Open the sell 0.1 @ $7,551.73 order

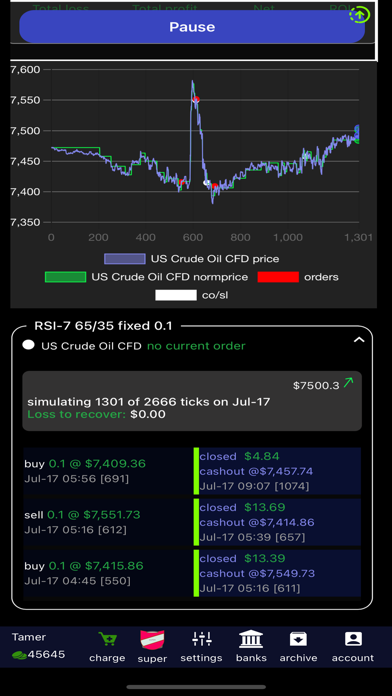(x=108, y=522)
